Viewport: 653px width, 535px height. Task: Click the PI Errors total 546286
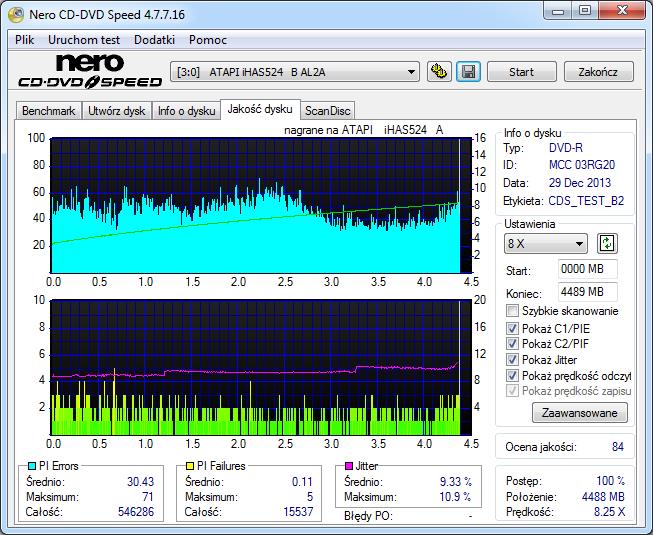click(x=136, y=512)
